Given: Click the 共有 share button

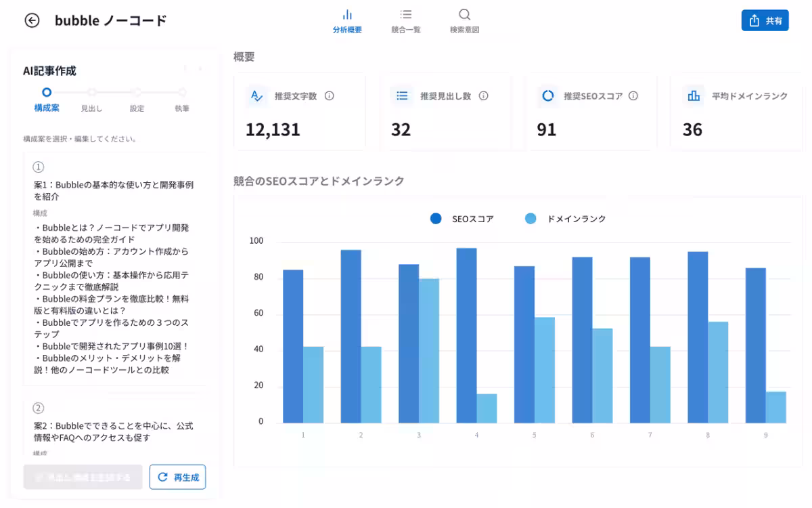Looking at the screenshot, I should 765,20.
